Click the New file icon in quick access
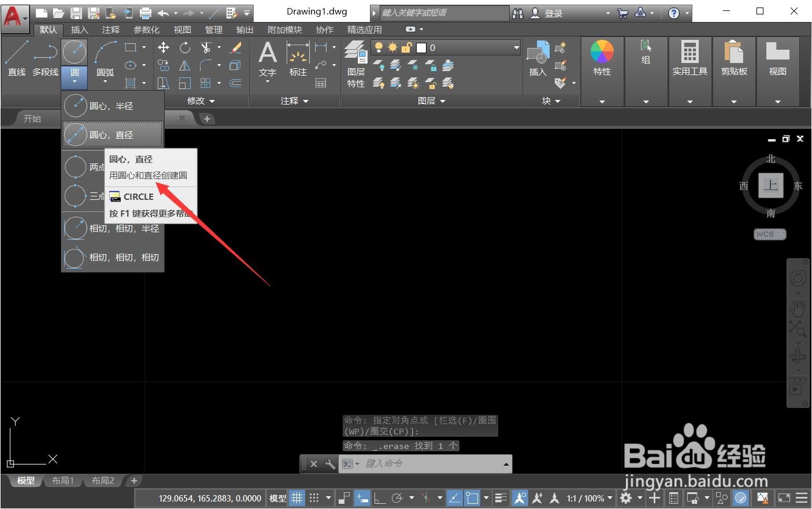 click(41, 13)
